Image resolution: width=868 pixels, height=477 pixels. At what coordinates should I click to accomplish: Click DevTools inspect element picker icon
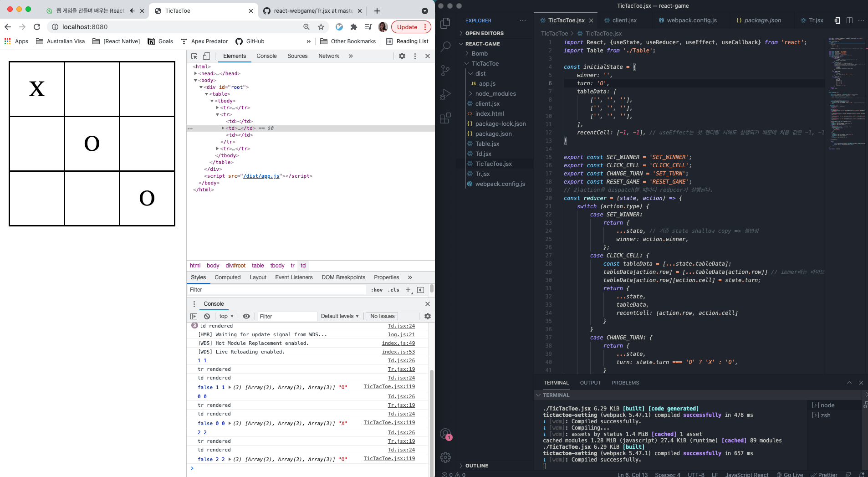194,56
